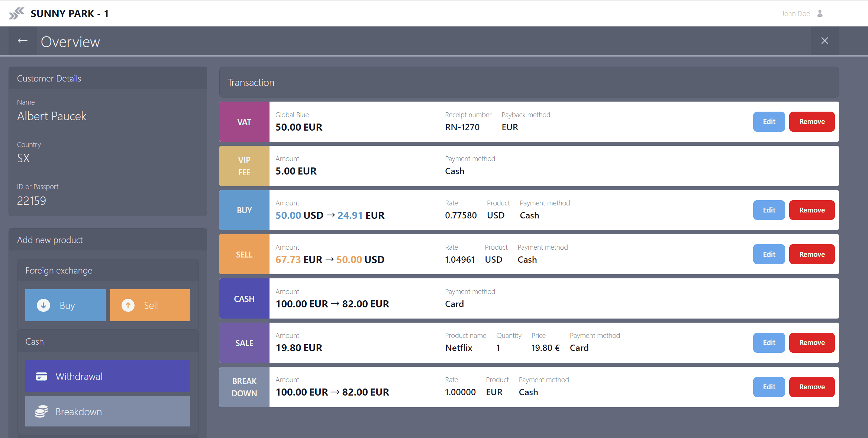Edit the Netflix SALE transaction

click(x=769, y=343)
